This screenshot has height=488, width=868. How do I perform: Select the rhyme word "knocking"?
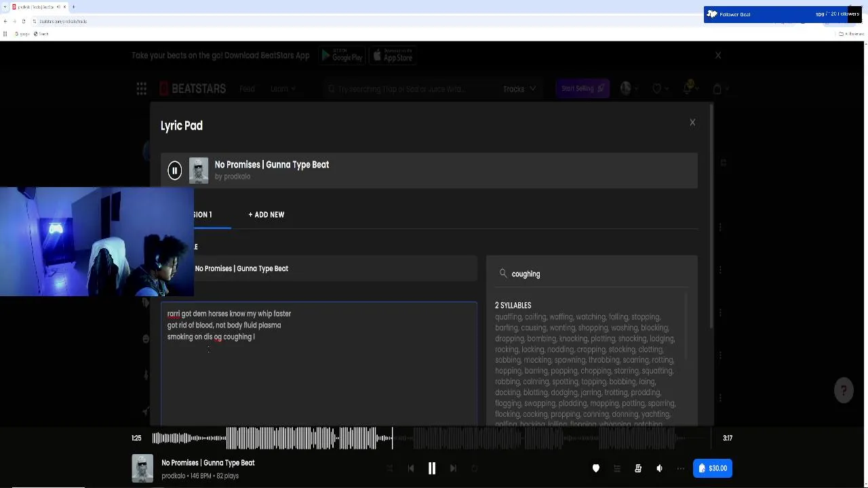pos(573,339)
